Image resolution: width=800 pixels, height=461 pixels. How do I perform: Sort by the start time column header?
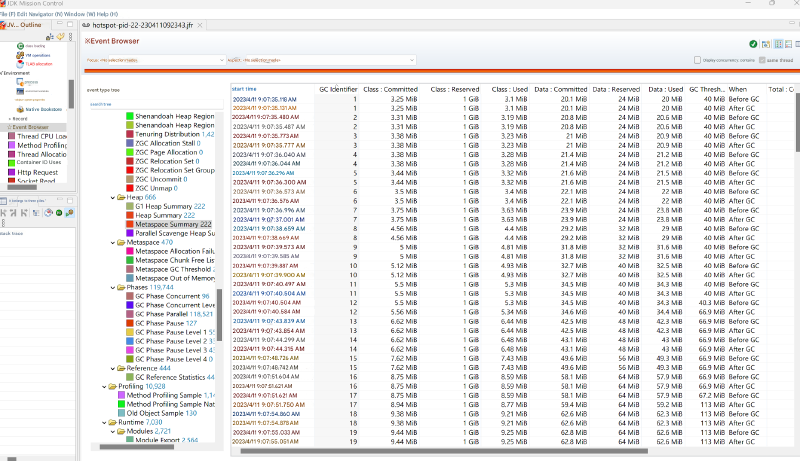(246, 89)
